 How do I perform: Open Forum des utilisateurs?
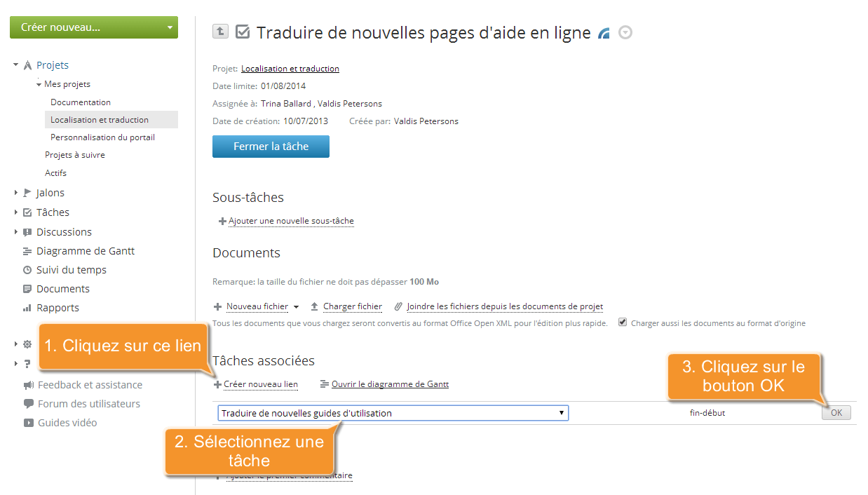coord(89,404)
